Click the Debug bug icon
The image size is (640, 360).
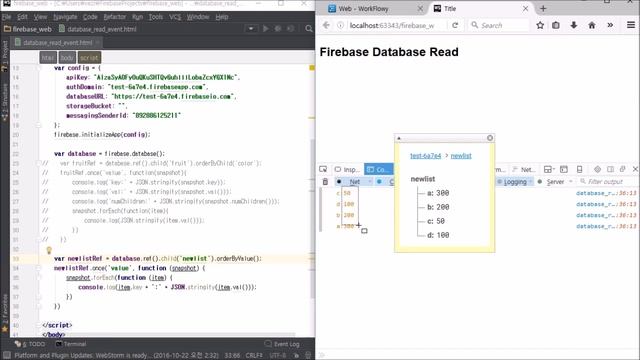pyautogui.click(x=278, y=29)
